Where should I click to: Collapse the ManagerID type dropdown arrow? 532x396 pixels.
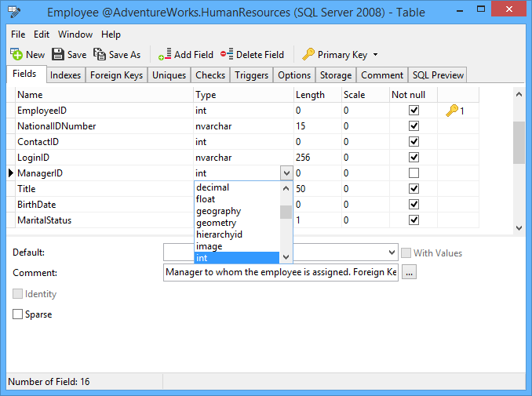click(x=286, y=173)
